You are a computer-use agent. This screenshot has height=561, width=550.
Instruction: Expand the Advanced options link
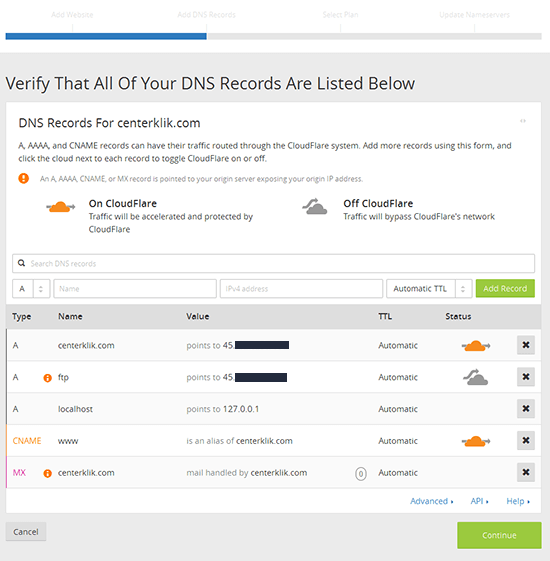coord(432,501)
